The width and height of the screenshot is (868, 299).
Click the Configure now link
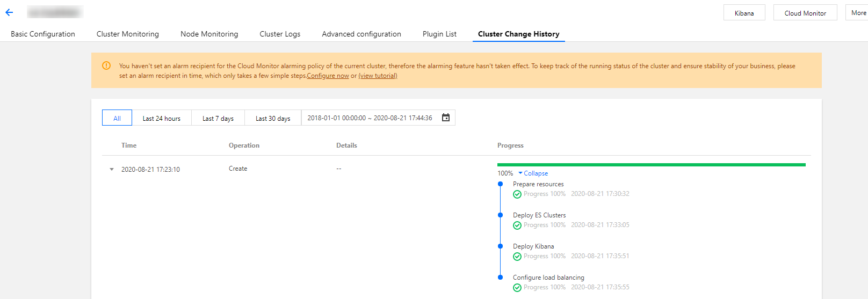pos(328,76)
